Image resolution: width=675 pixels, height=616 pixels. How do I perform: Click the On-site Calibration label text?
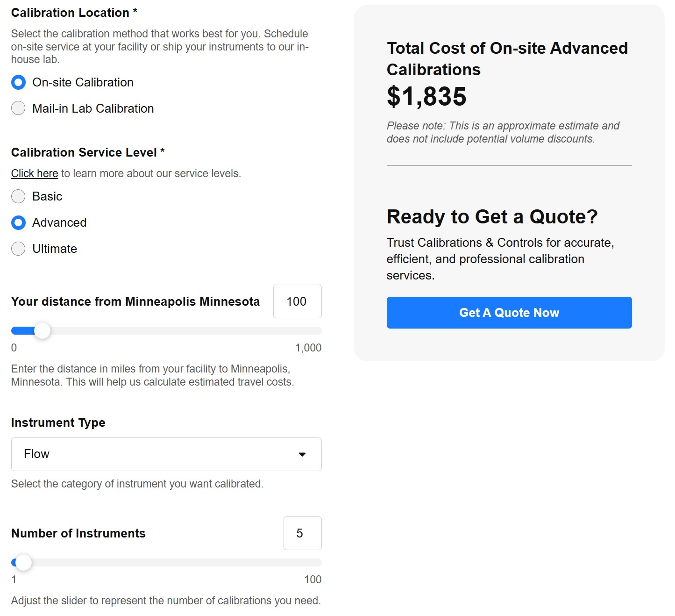83,83
